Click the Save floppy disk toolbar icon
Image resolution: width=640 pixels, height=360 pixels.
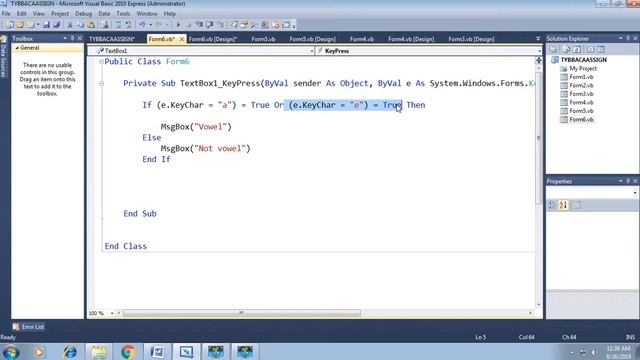46,25
